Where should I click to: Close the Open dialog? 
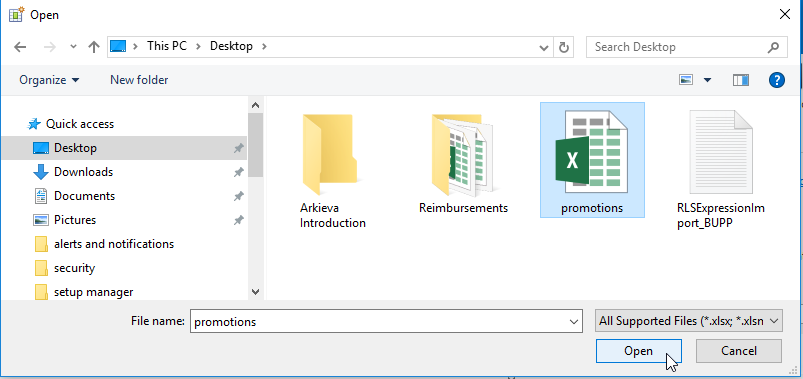click(784, 14)
